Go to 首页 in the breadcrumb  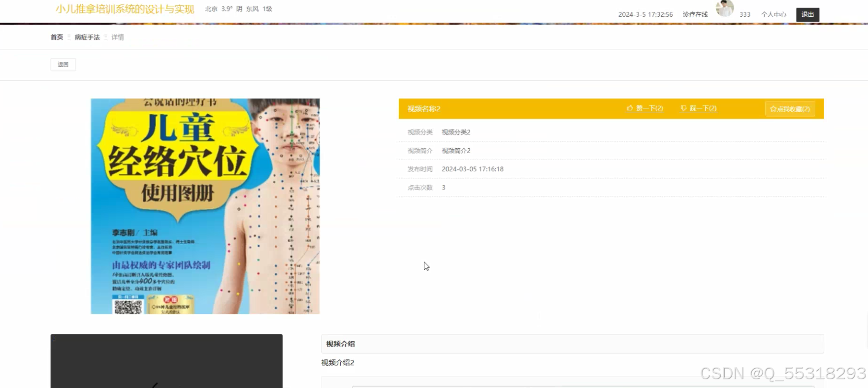pyautogui.click(x=57, y=37)
